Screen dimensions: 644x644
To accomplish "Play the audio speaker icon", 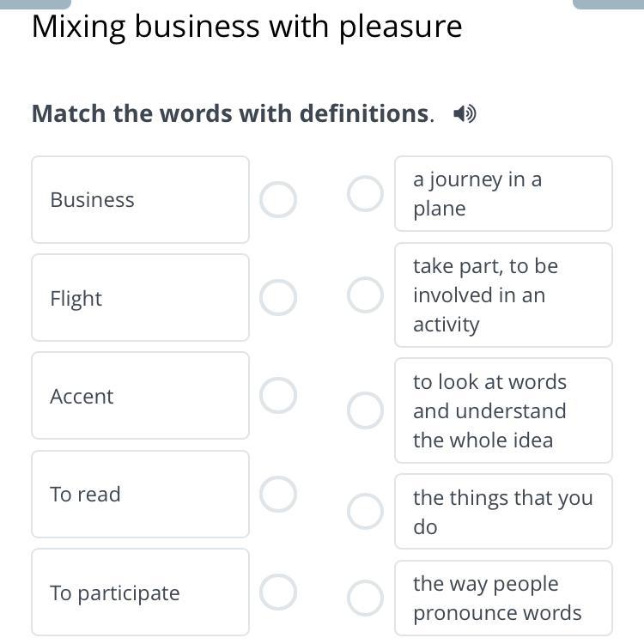I will click(x=465, y=114).
